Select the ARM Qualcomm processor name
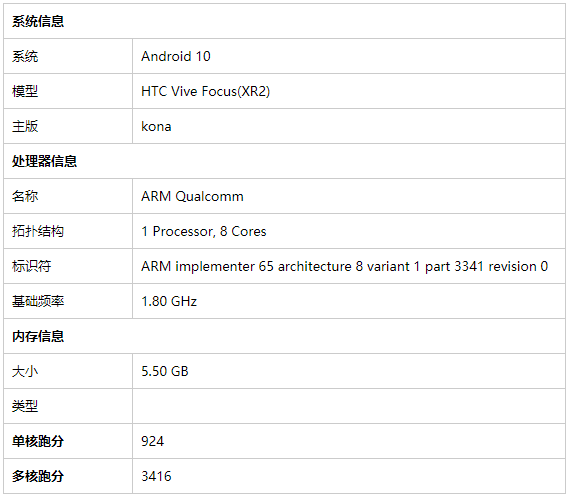569x503 pixels. point(192,196)
